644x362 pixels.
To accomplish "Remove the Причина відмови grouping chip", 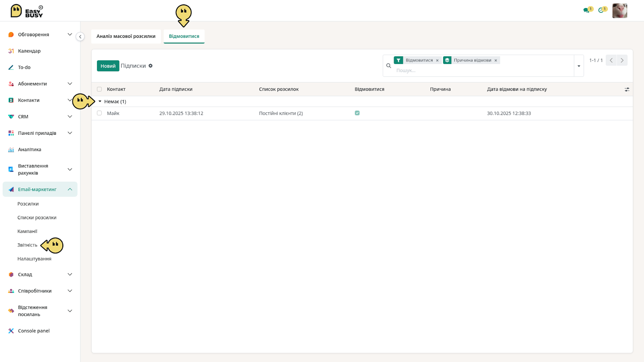I will pos(496,60).
